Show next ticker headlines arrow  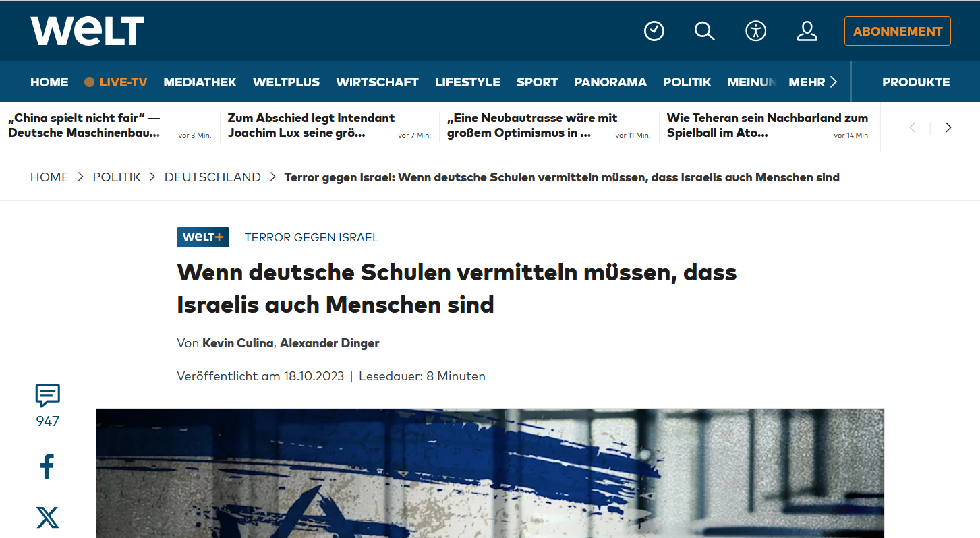click(948, 127)
